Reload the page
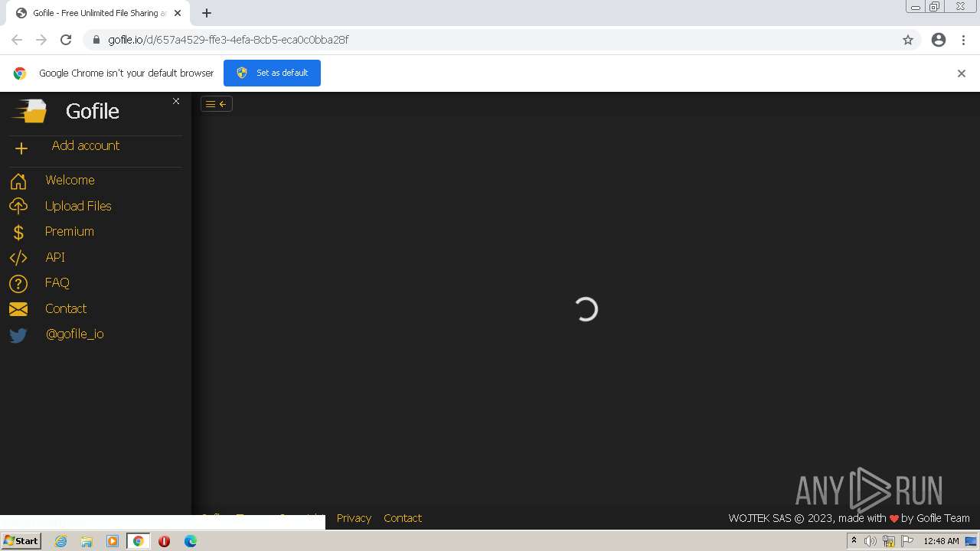The width and height of the screenshot is (980, 551). click(x=66, y=40)
